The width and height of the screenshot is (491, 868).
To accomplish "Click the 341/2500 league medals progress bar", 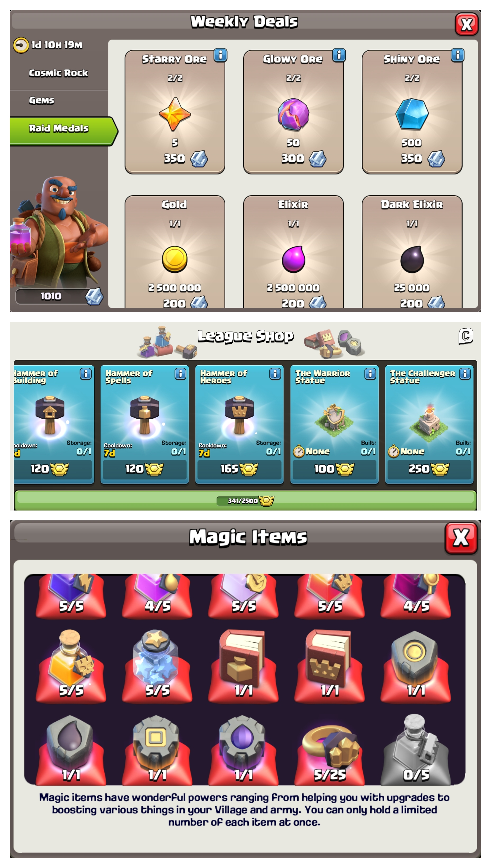I will [x=245, y=500].
